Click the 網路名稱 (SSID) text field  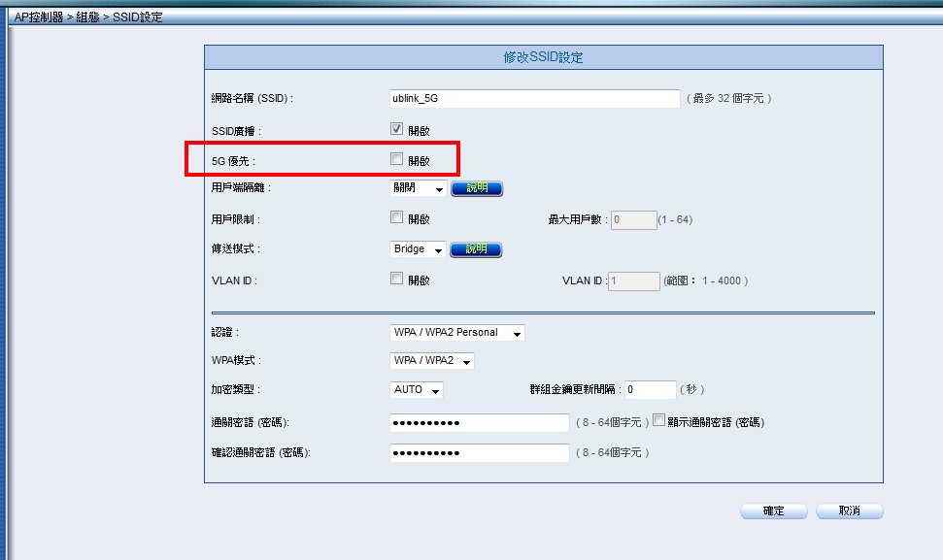[534, 98]
